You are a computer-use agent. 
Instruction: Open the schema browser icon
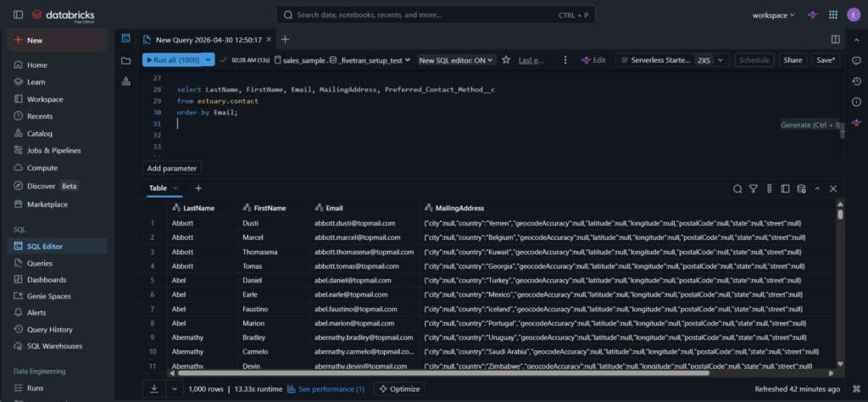(126, 81)
